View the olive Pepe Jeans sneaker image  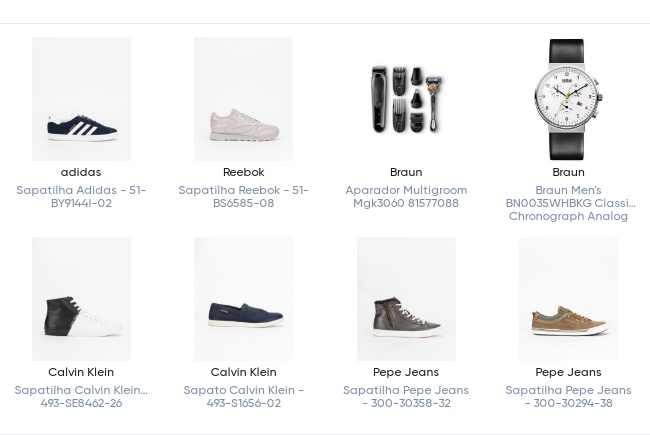(568, 299)
